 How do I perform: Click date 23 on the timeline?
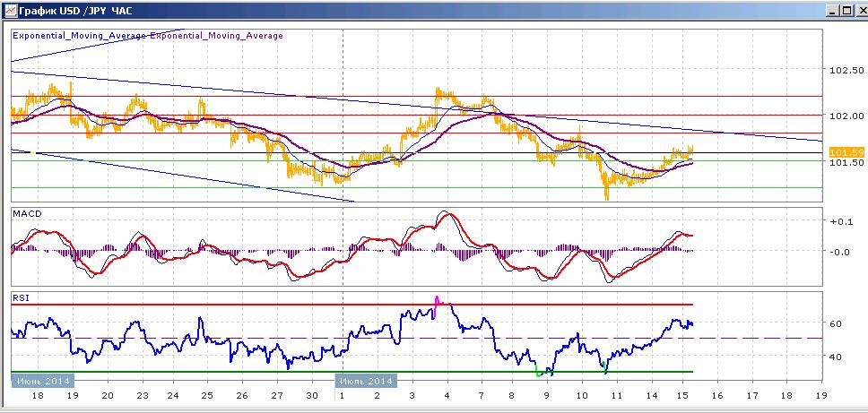tap(143, 396)
